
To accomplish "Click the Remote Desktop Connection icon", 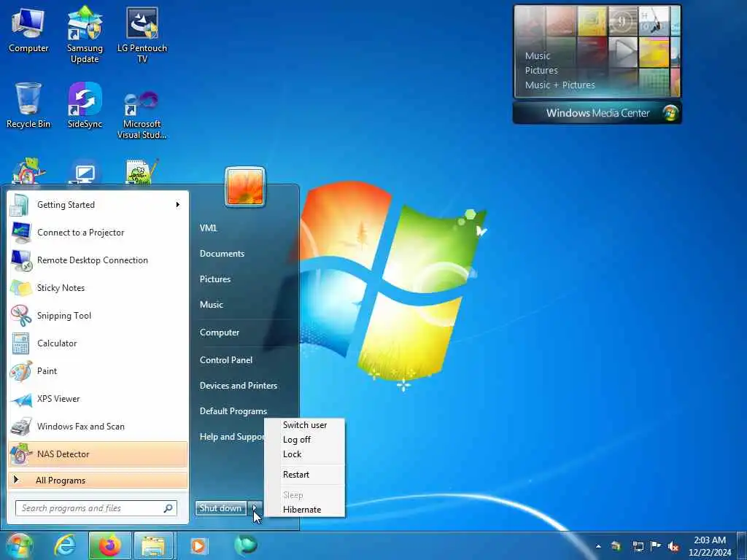I will 21,260.
